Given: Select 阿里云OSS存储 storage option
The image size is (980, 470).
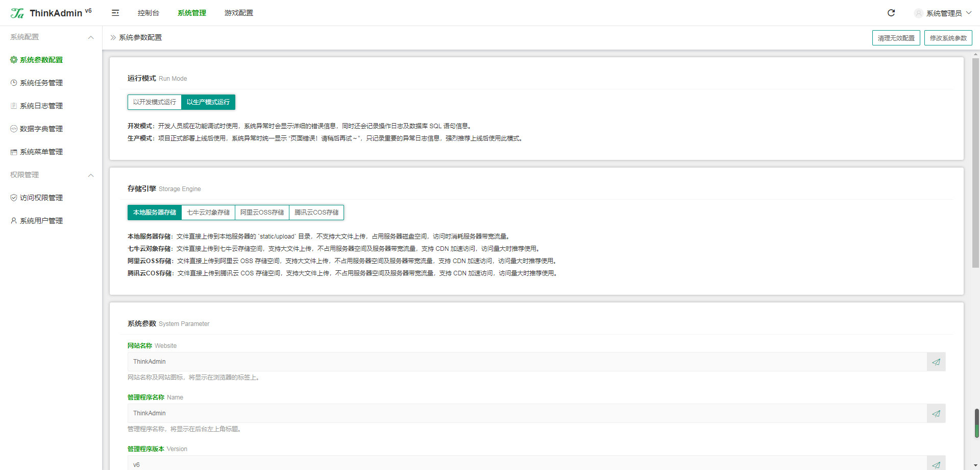Looking at the screenshot, I should point(262,213).
